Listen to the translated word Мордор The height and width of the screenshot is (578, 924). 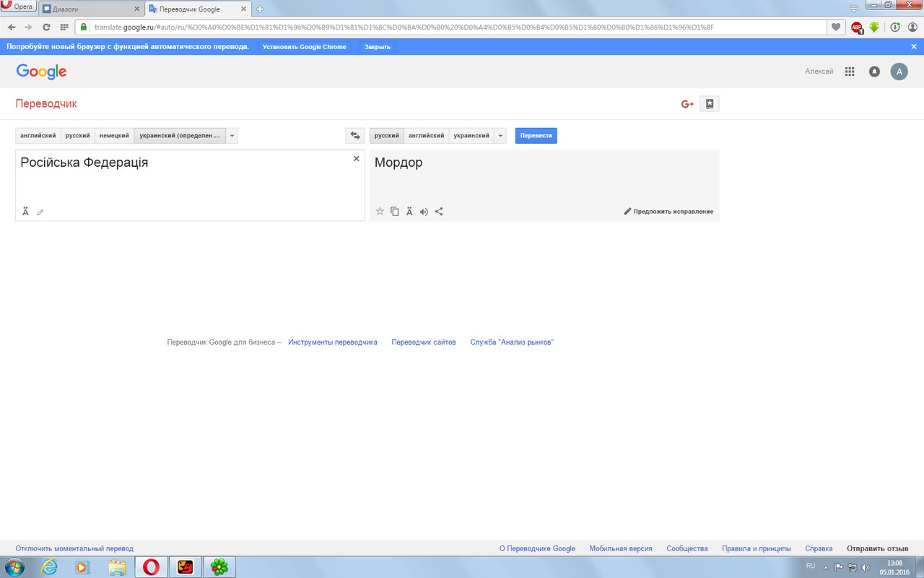(424, 212)
